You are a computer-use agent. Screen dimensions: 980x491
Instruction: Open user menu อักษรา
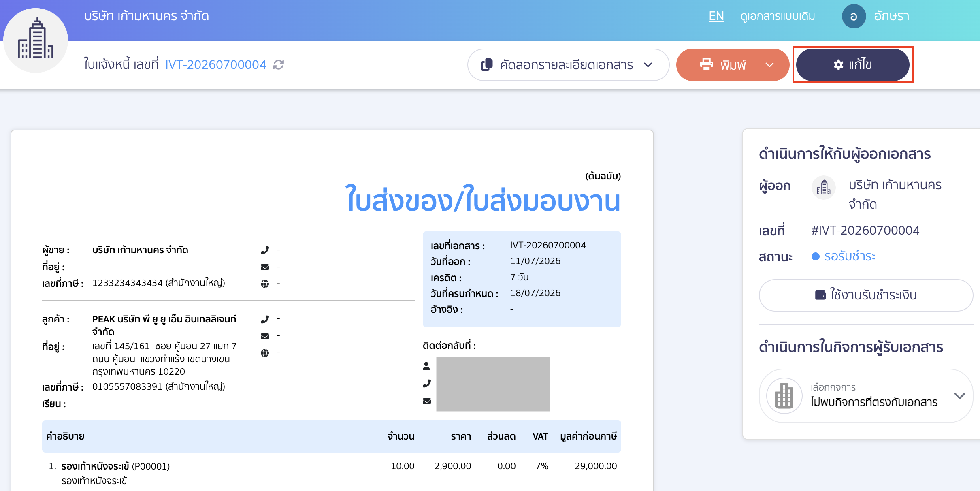(891, 16)
